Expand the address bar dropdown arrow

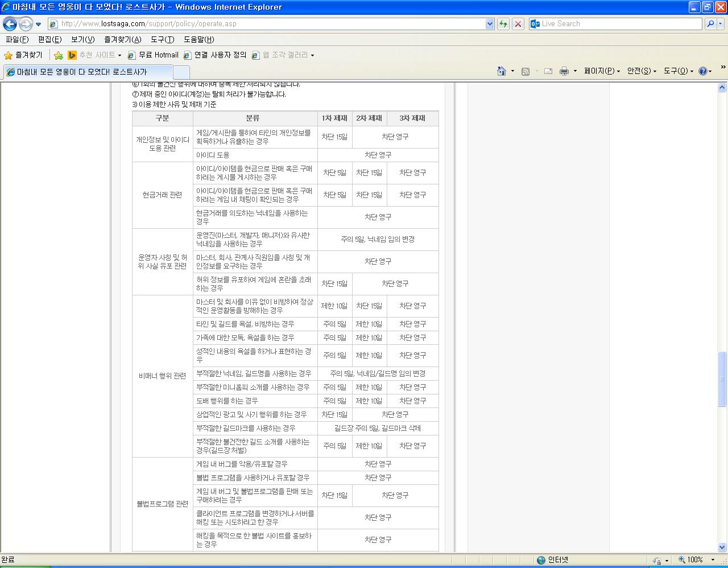(x=490, y=24)
